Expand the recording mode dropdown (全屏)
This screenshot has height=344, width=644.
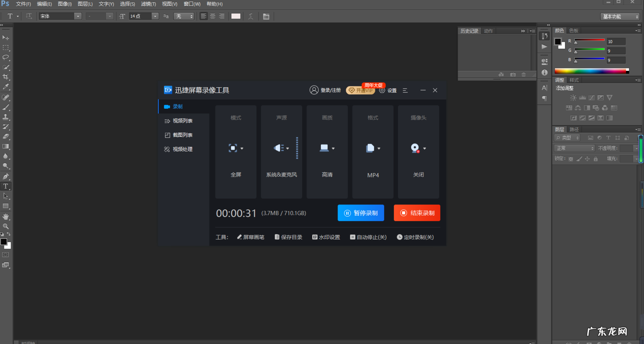[x=236, y=148]
